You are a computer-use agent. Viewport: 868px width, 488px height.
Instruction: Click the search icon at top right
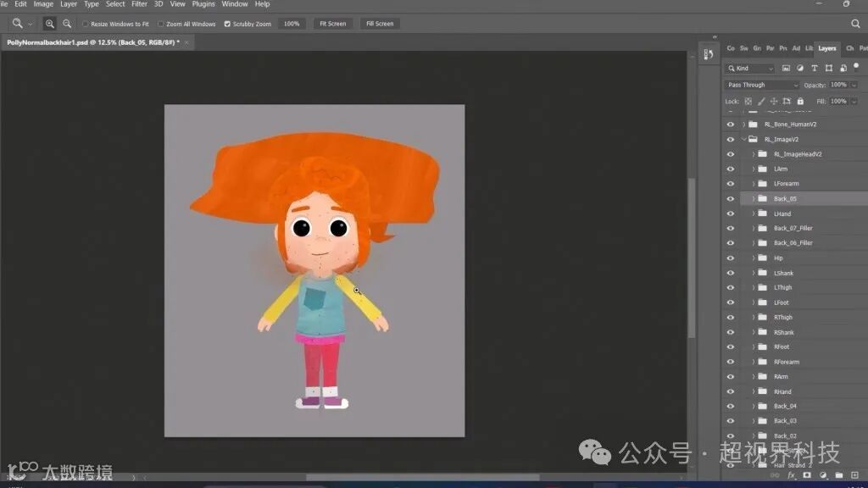855,24
